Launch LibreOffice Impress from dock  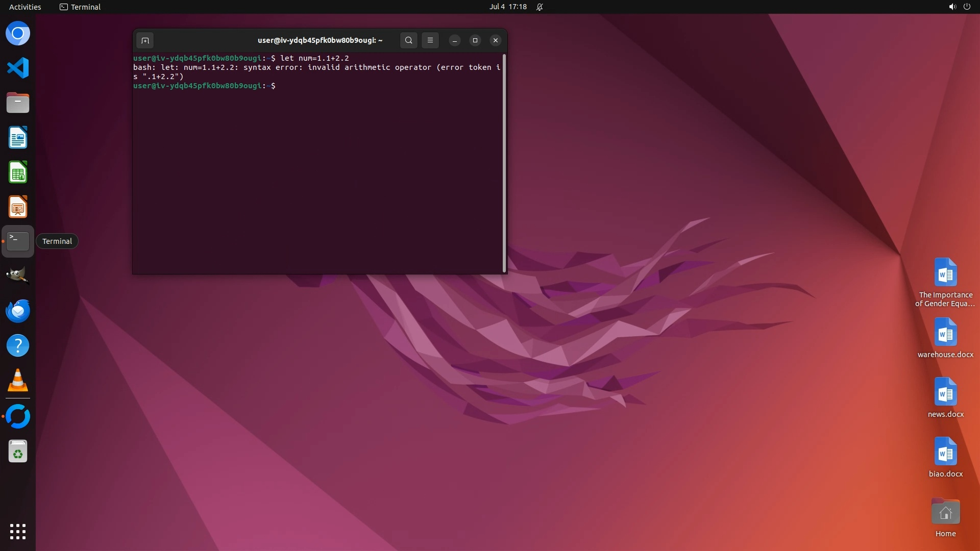[x=18, y=207]
